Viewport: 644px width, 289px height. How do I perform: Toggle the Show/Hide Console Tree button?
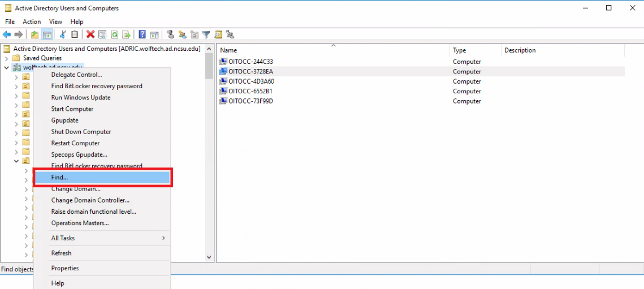coord(47,34)
